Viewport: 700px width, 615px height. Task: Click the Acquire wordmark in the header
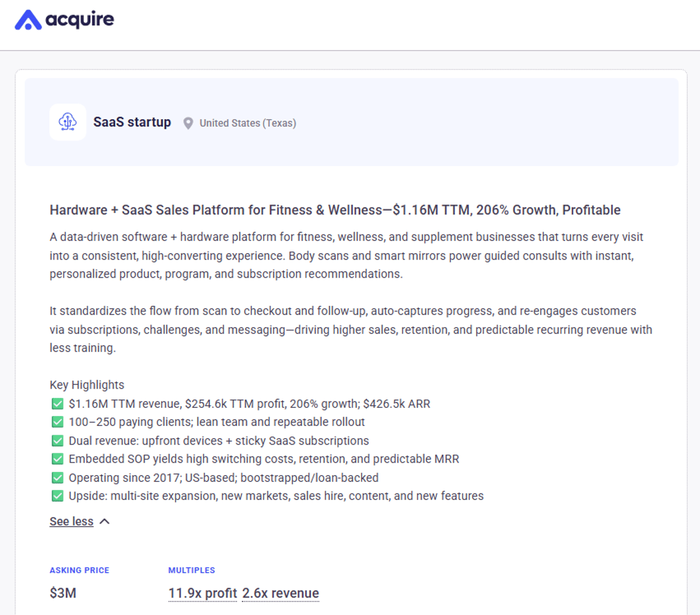pyautogui.click(x=79, y=19)
